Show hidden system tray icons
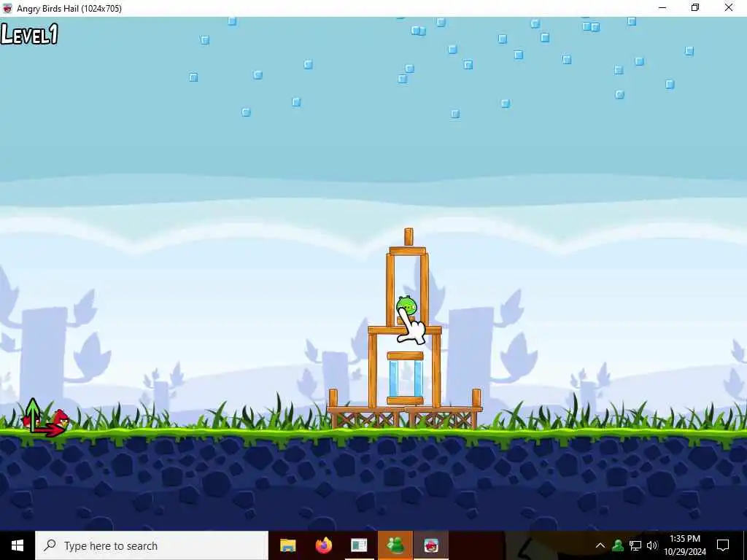 600,545
